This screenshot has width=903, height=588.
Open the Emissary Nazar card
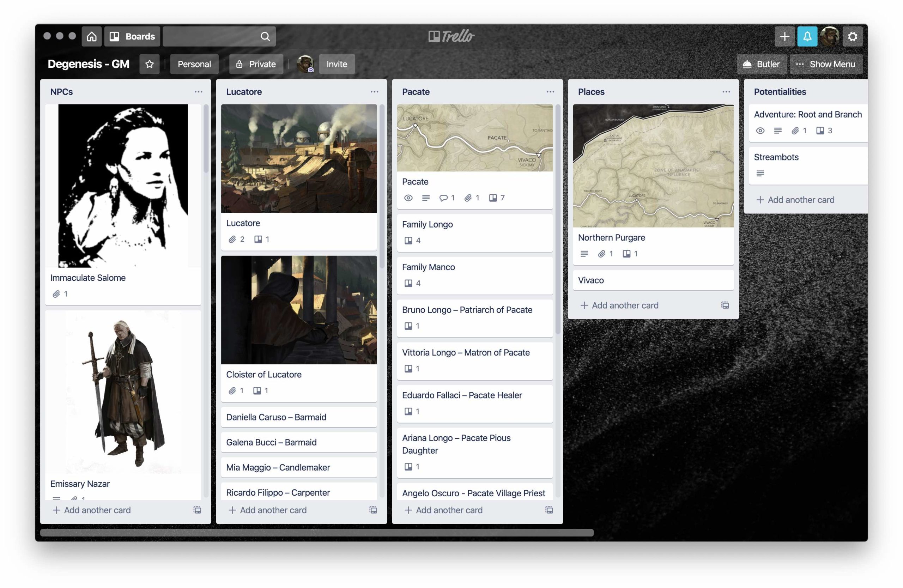(123, 405)
